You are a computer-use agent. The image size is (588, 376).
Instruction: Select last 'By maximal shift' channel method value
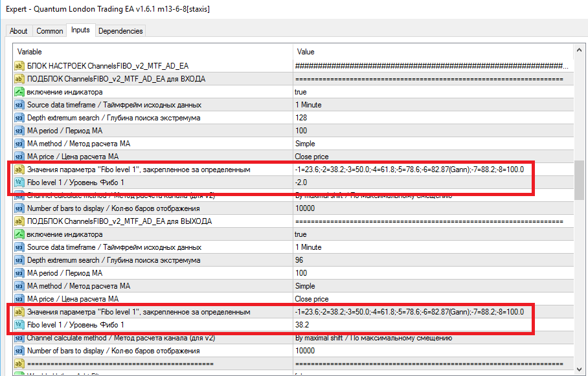(374, 338)
